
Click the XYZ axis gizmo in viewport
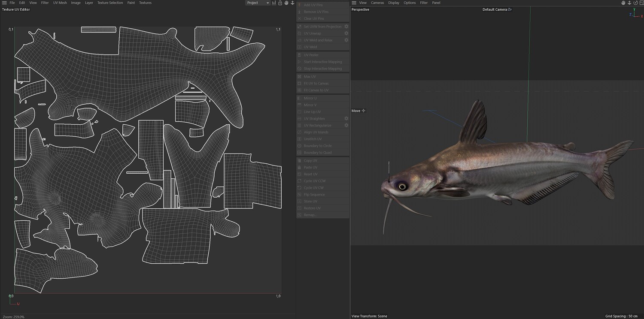635,14
